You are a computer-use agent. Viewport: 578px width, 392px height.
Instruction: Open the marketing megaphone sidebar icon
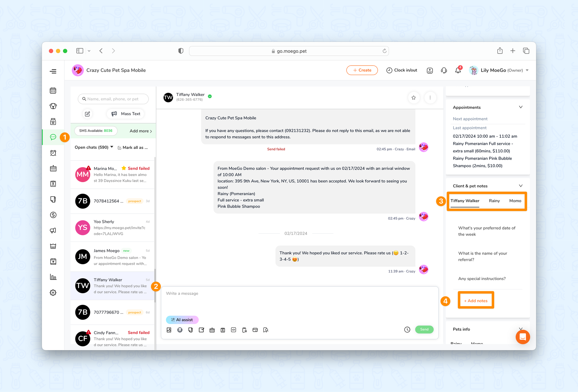[53, 230]
